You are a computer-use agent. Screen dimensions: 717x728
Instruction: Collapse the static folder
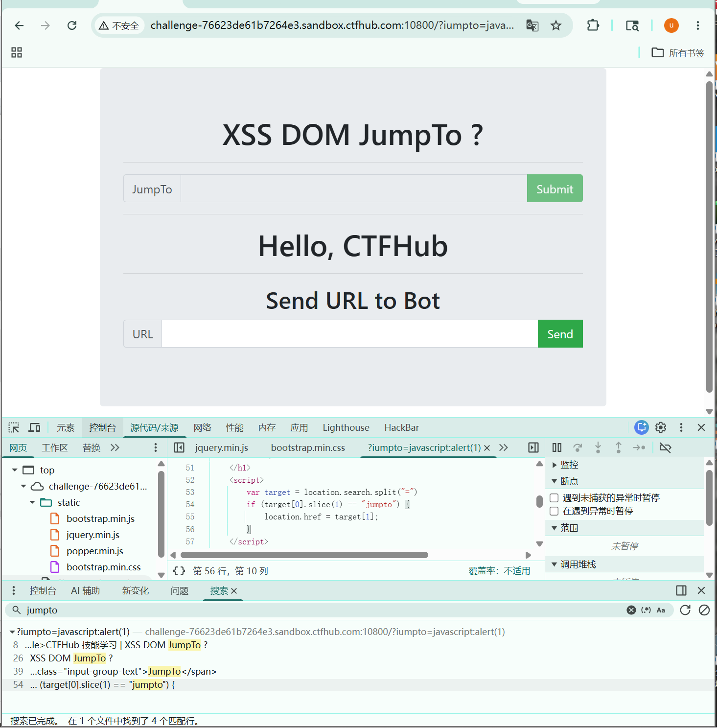(x=32, y=502)
